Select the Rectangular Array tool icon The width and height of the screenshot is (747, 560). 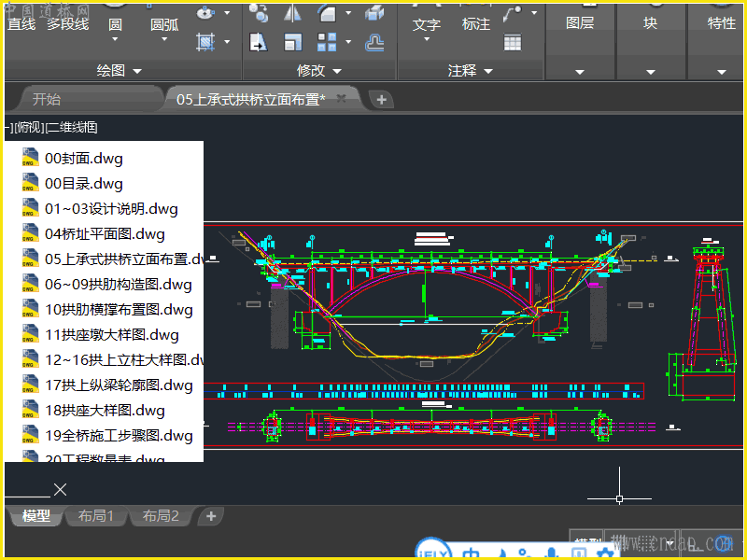pos(327,42)
